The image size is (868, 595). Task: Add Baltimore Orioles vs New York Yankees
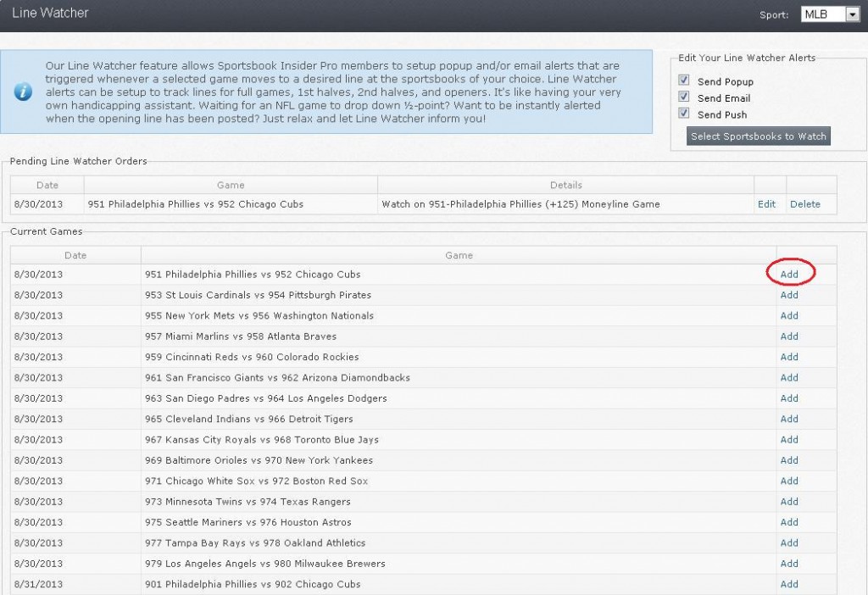(789, 460)
